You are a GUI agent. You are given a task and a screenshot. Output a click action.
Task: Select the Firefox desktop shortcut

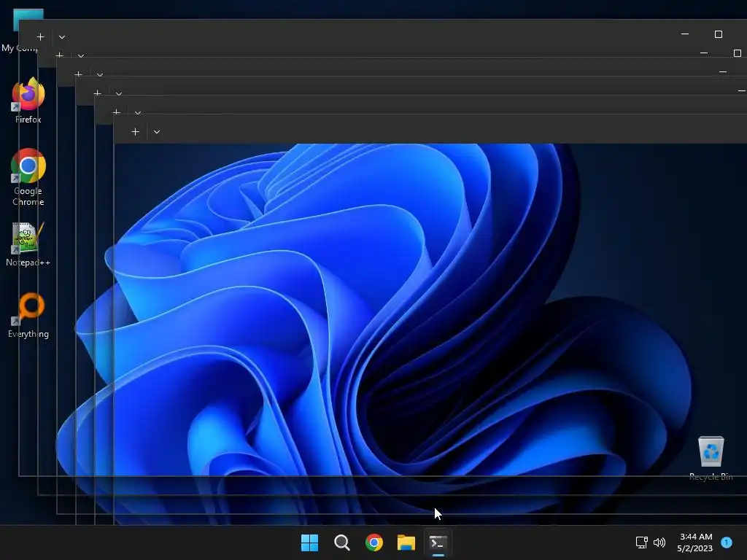click(x=28, y=101)
